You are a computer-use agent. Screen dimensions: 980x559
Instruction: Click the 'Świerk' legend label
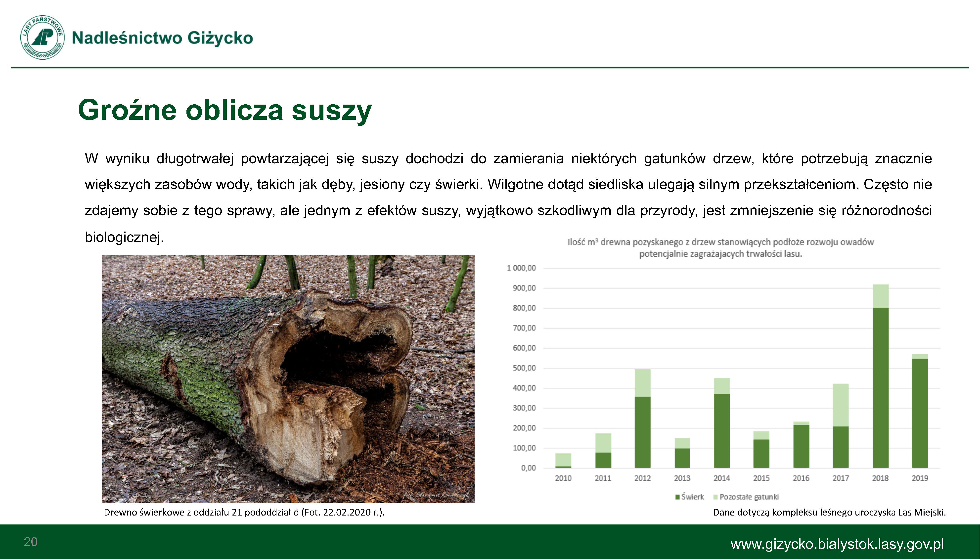click(x=693, y=497)
